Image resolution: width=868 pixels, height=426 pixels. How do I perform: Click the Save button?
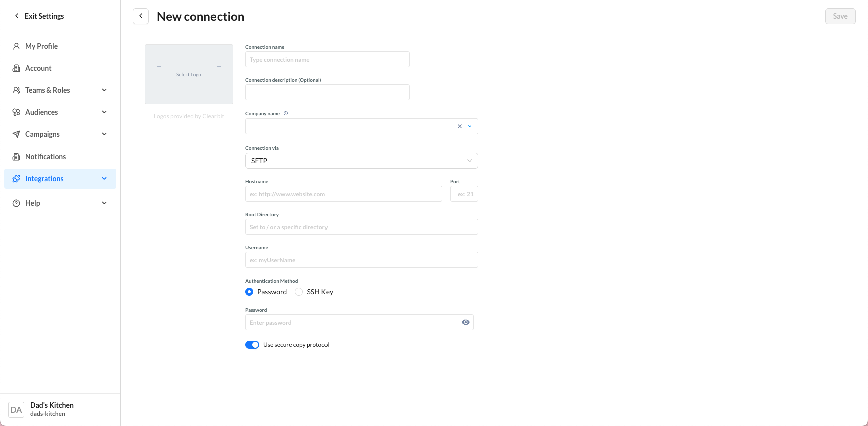click(840, 16)
